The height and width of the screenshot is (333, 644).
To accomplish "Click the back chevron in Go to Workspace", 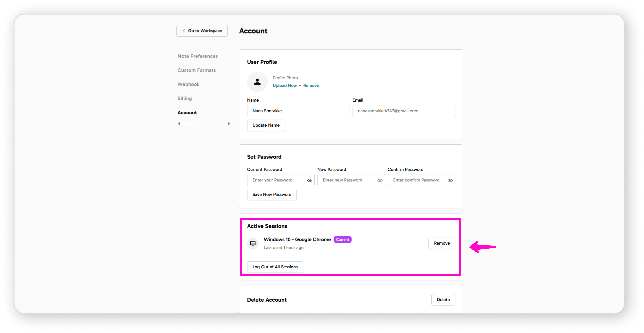I will tap(184, 31).
